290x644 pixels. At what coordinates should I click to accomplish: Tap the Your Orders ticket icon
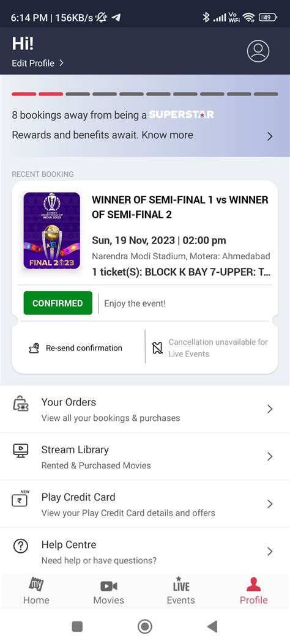point(21,404)
